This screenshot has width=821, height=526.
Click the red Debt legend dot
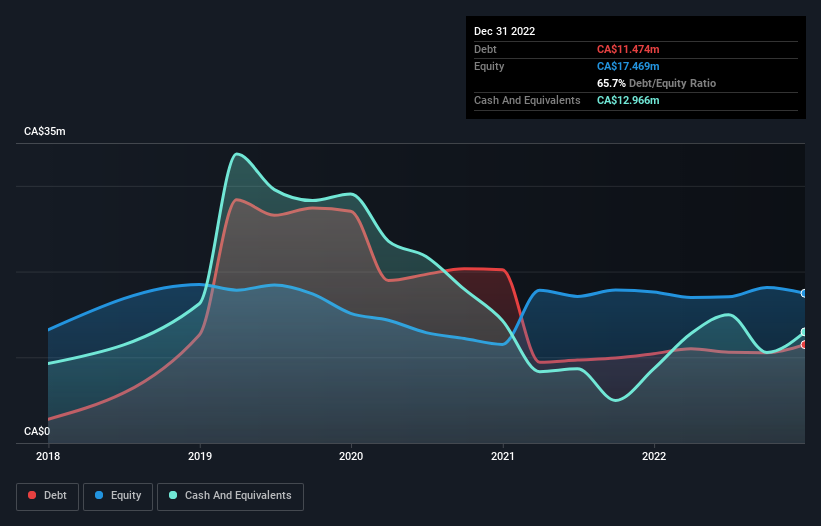pos(32,495)
